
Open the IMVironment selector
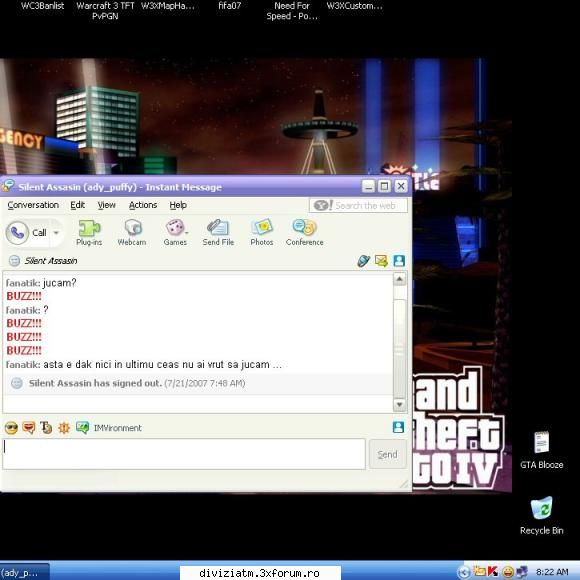[x=109, y=428]
